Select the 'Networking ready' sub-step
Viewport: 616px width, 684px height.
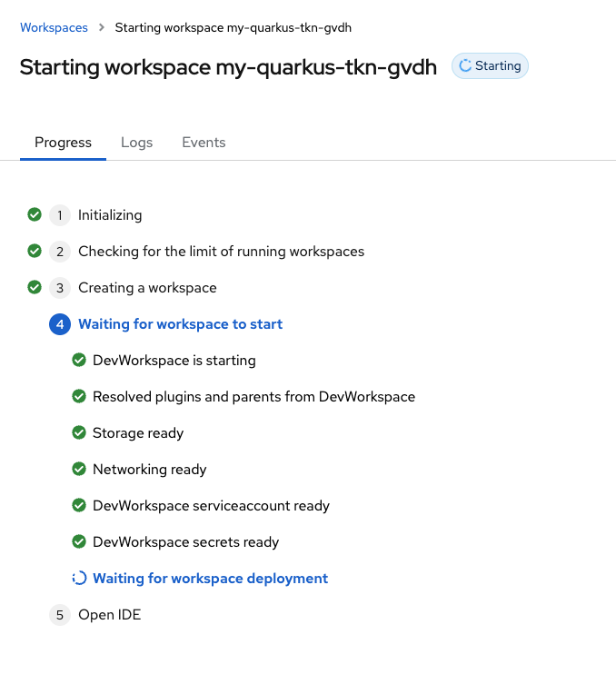coord(150,470)
